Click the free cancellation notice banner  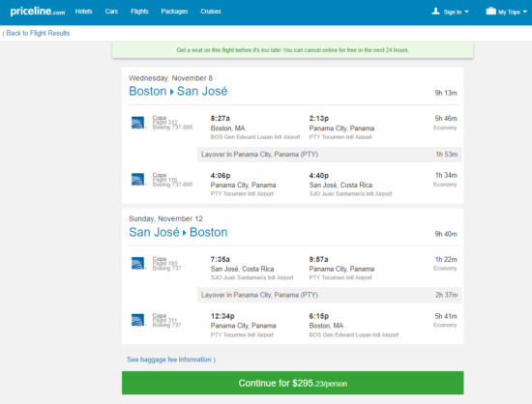(x=293, y=50)
